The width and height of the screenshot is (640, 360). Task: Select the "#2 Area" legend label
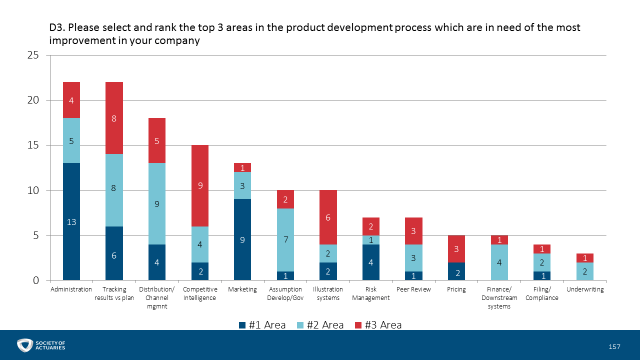point(325,325)
